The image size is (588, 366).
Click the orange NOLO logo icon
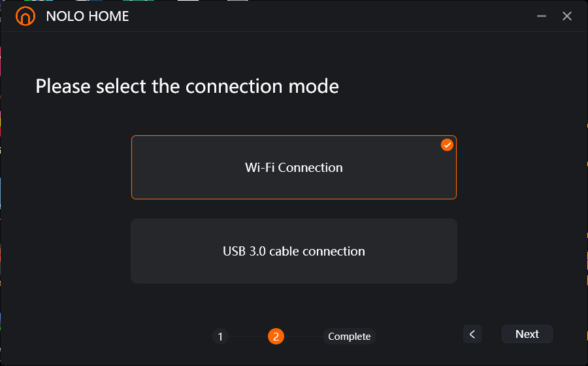(x=25, y=16)
